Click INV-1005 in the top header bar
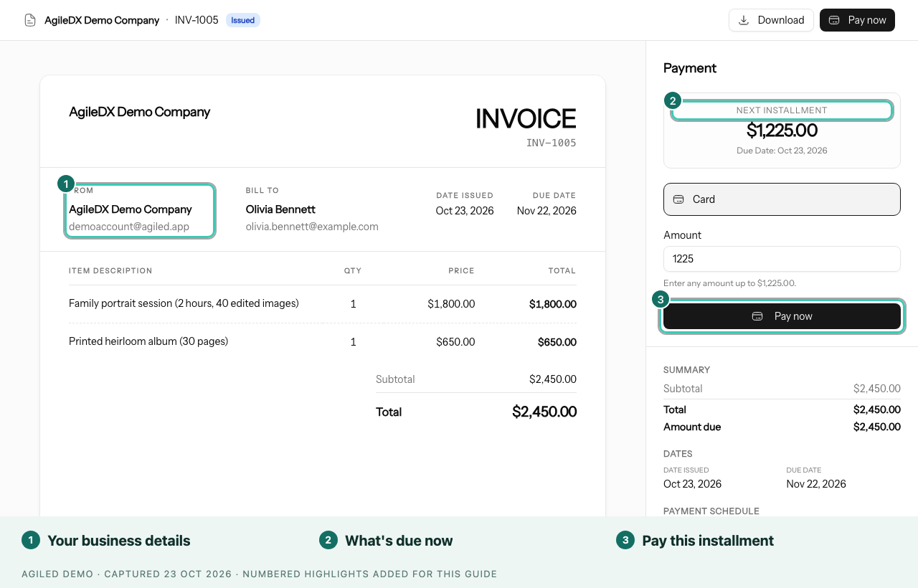Viewport: 918px width, 588px height. pos(197,20)
